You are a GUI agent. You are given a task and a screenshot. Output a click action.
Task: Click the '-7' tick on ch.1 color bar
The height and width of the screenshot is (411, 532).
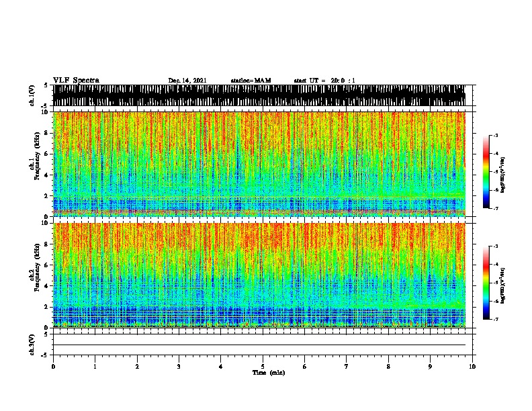pyautogui.click(x=496, y=208)
